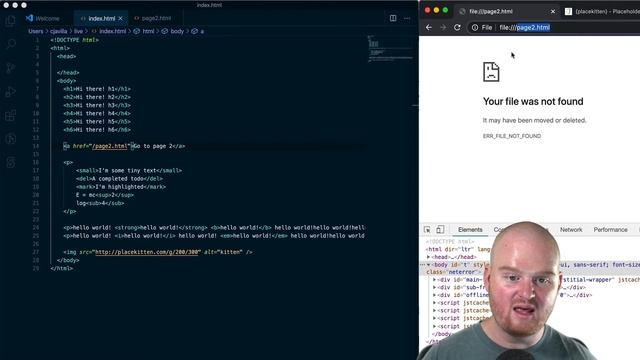The image size is (640, 360).
Task: Go forward in the Chrome browser
Action: pos(443,27)
